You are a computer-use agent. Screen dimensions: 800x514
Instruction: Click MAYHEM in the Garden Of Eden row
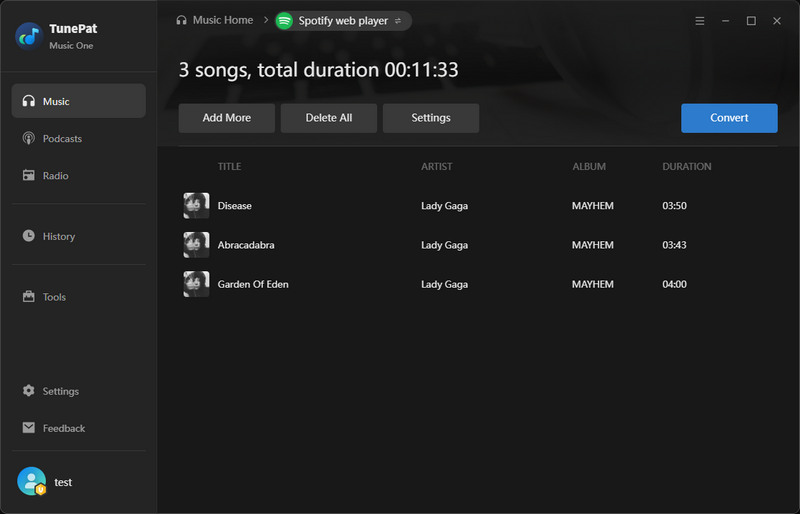(592, 284)
